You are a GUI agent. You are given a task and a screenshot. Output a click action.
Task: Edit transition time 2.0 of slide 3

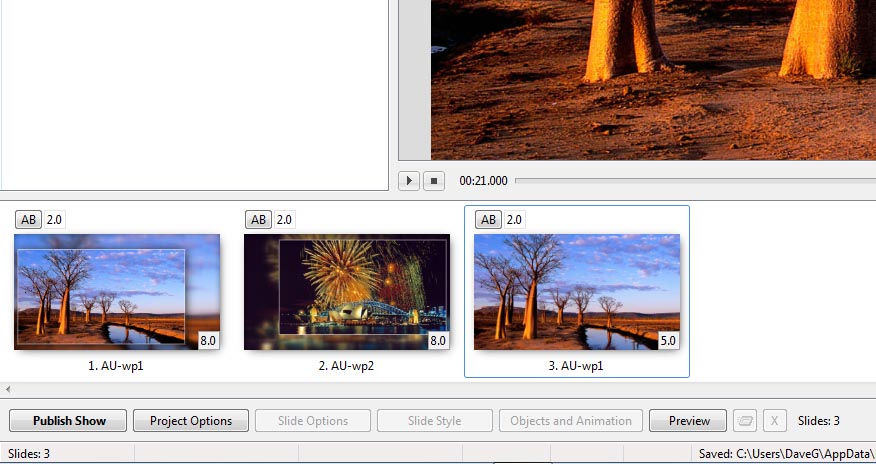tap(514, 219)
